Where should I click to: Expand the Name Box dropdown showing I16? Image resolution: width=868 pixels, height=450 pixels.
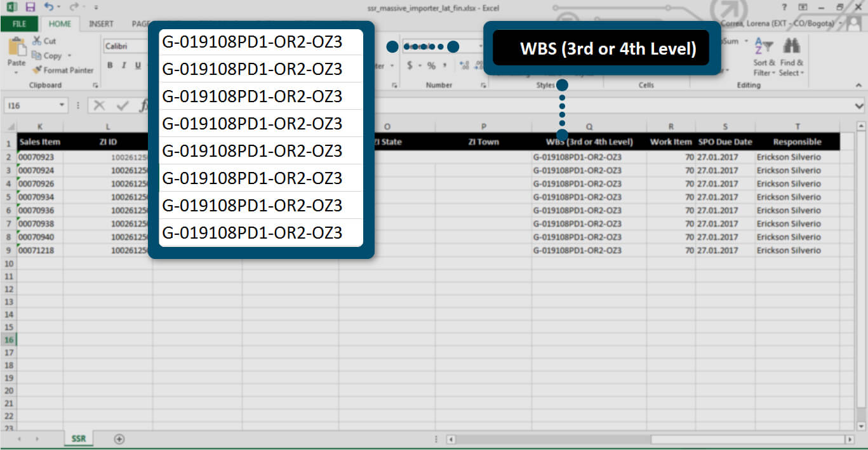pos(62,106)
